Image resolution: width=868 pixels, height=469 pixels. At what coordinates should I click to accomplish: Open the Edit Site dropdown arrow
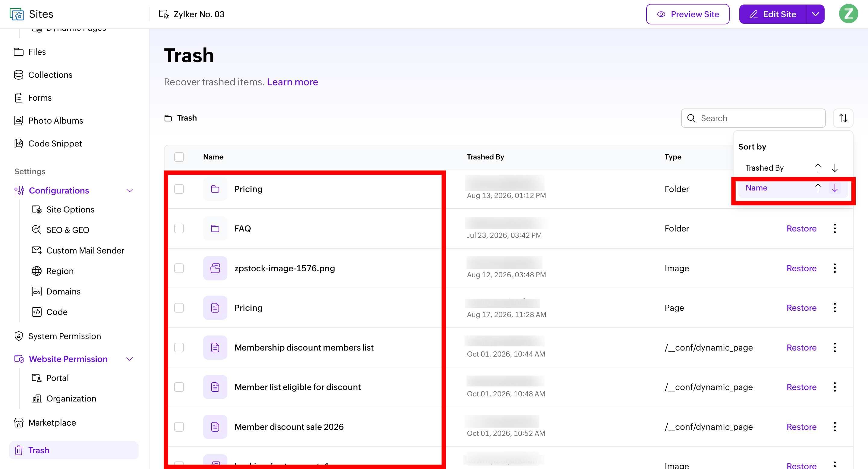coord(815,14)
